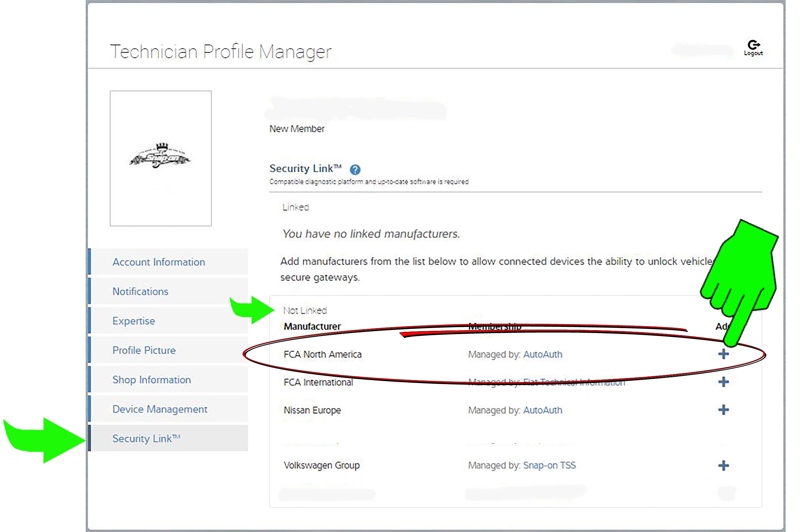
Task: Open Account Information menu item
Action: [x=159, y=262]
